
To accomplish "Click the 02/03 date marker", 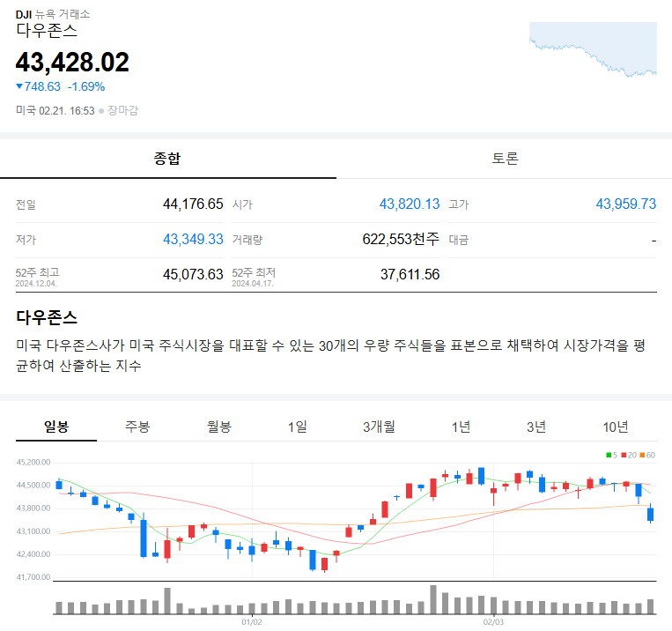I will 493,622.
